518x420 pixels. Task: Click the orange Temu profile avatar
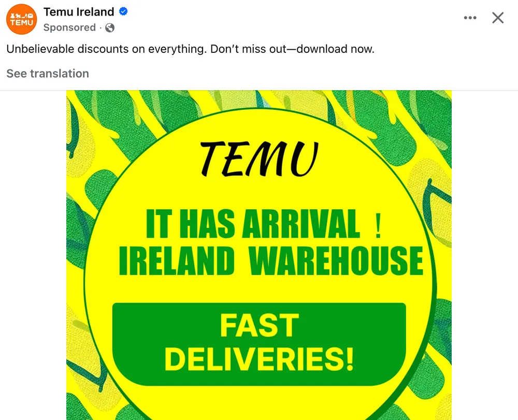(x=22, y=19)
